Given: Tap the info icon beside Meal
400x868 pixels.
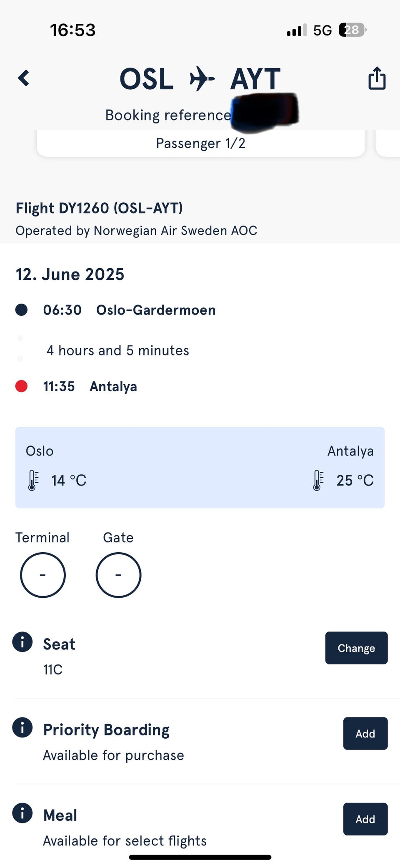Looking at the screenshot, I should [x=22, y=813].
